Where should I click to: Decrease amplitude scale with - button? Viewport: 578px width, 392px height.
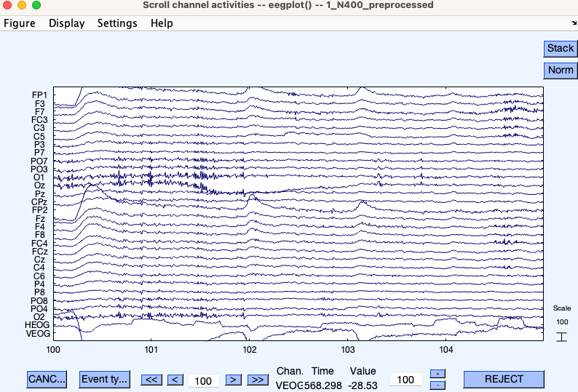point(438,385)
